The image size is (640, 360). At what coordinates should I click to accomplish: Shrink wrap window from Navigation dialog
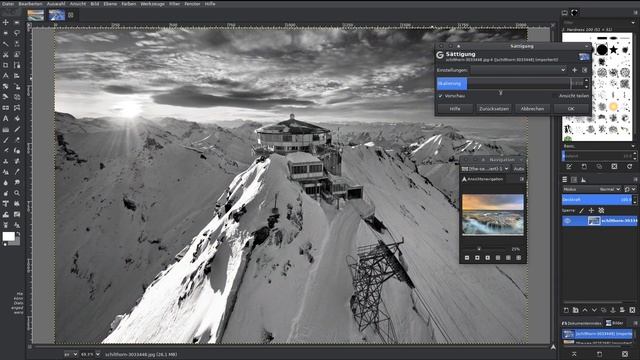(518, 258)
